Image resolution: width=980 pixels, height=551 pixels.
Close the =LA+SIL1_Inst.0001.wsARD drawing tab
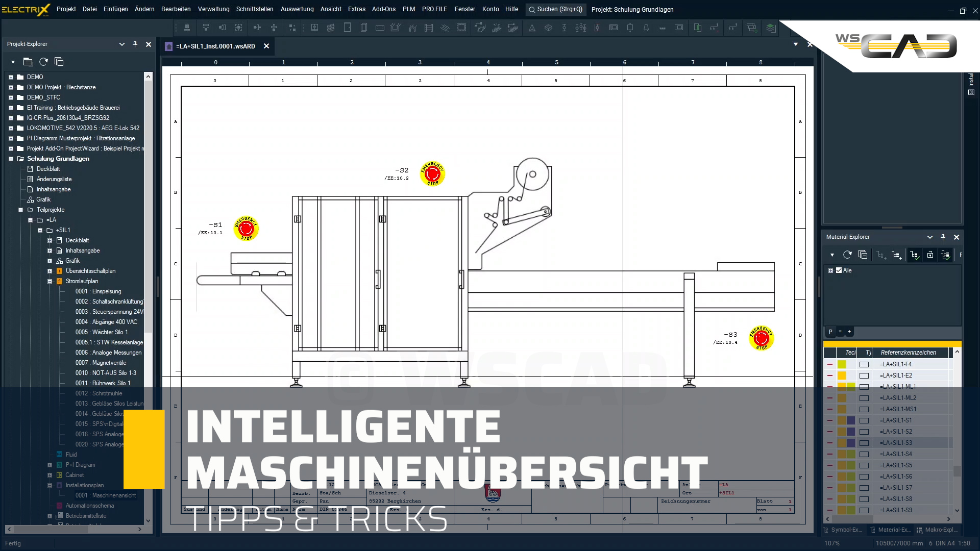266,46
